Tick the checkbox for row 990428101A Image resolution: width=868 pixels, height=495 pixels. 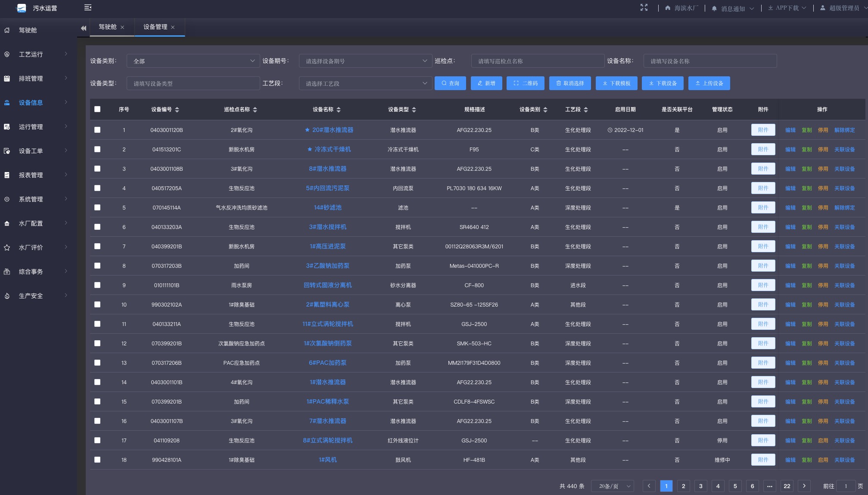(97, 460)
